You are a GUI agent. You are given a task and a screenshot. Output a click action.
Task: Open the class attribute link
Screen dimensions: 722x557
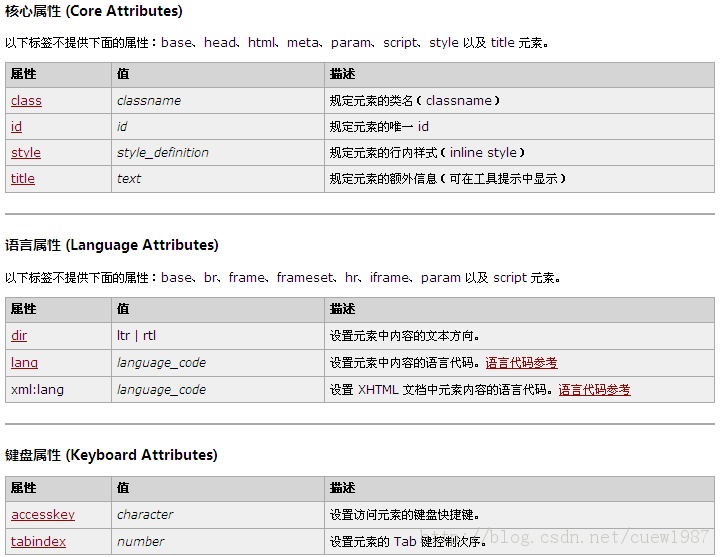point(26,100)
